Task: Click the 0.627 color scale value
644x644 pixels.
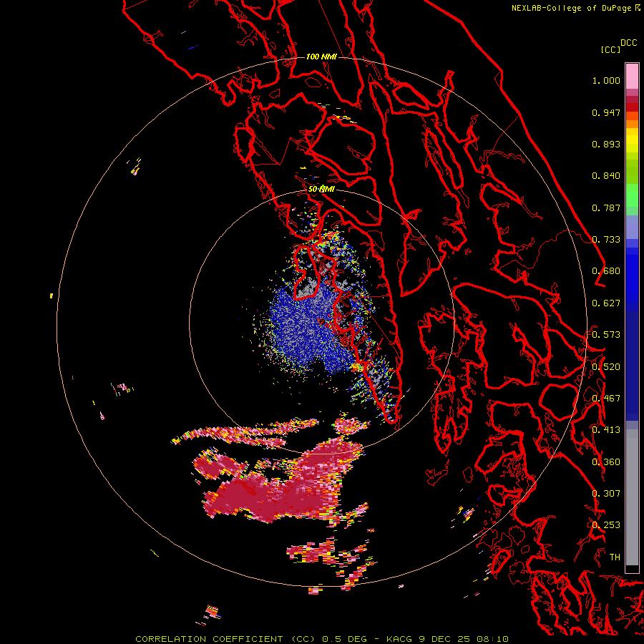Action: [x=606, y=303]
